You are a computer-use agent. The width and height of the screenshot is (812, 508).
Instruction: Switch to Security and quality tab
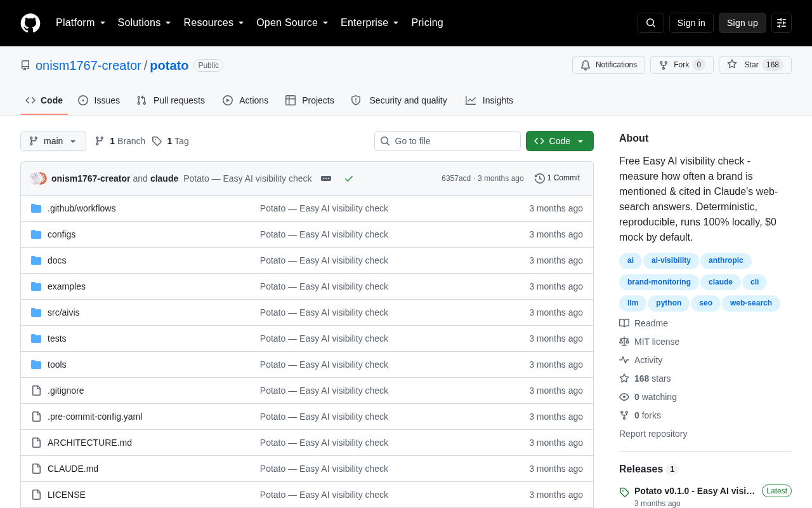click(x=399, y=100)
